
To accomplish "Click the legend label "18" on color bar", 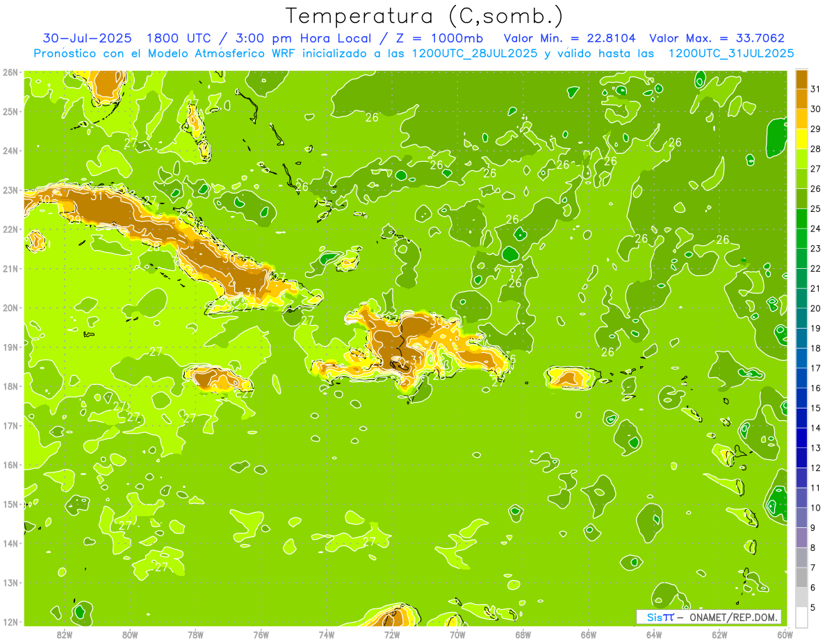I will [816, 348].
